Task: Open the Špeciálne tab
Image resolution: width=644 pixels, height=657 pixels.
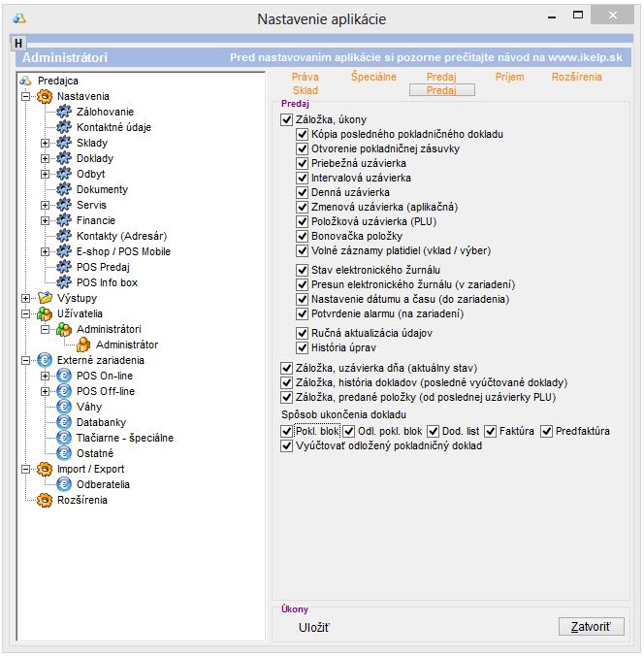Action: (373, 77)
